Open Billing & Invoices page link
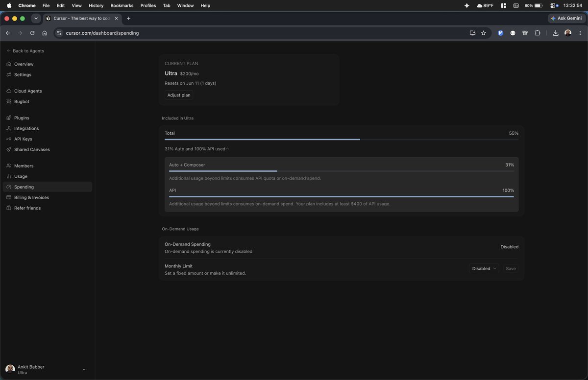The height and width of the screenshot is (380, 588). coord(47,197)
